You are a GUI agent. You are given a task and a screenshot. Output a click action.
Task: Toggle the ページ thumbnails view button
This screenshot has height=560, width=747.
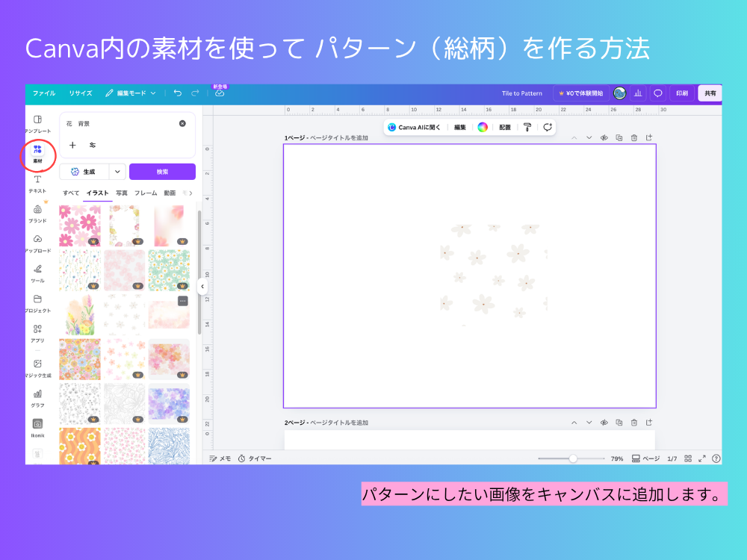645,458
